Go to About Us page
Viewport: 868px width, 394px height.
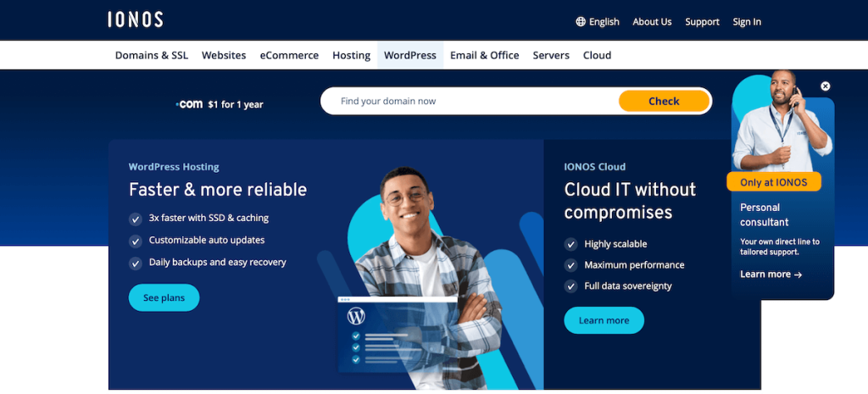pos(652,21)
